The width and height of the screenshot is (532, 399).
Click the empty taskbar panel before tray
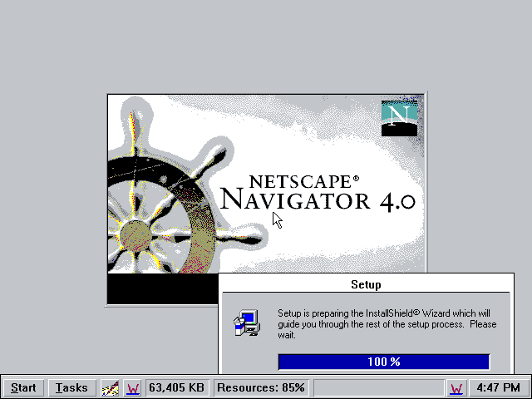click(377, 387)
